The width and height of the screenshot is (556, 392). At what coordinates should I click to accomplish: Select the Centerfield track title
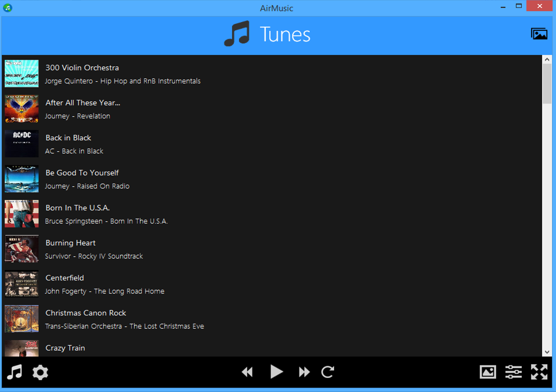[65, 278]
